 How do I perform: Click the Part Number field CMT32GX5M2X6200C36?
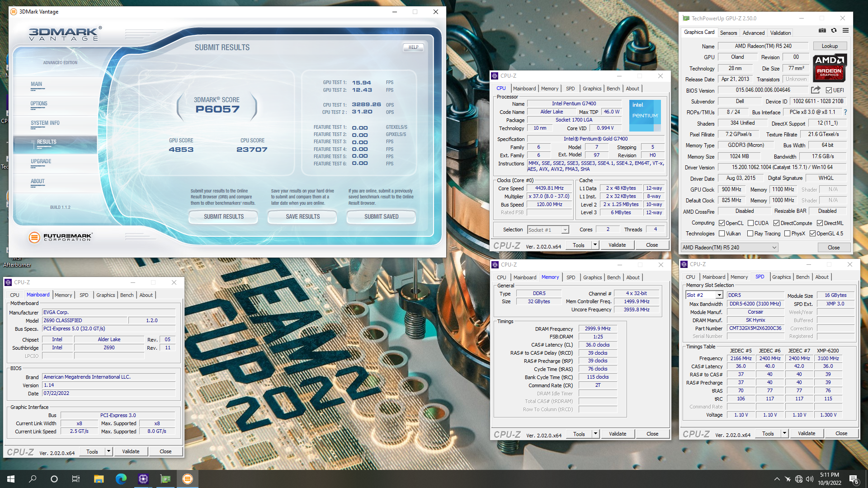point(755,328)
